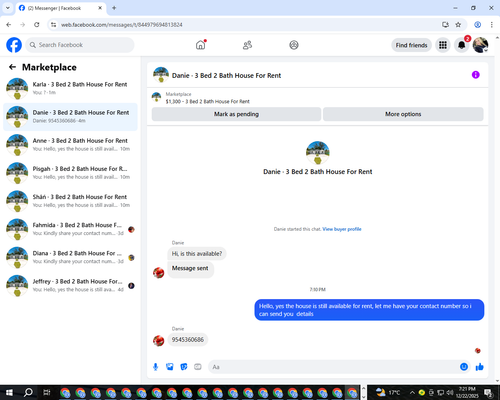
Task: Click Mark as pending button
Action: [x=236, y=114]
